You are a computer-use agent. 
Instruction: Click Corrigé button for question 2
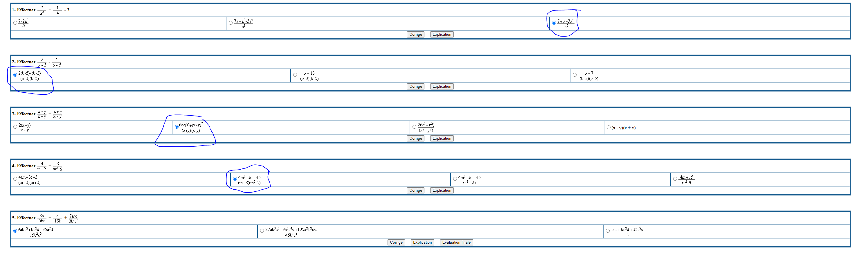tap(415, 86)
